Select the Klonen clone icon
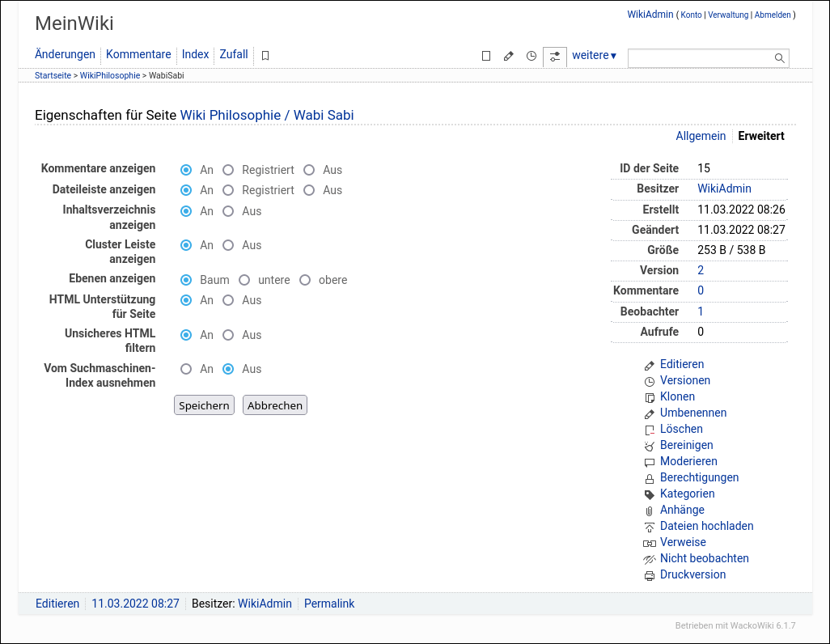830x644 pixels. [649, 397]
